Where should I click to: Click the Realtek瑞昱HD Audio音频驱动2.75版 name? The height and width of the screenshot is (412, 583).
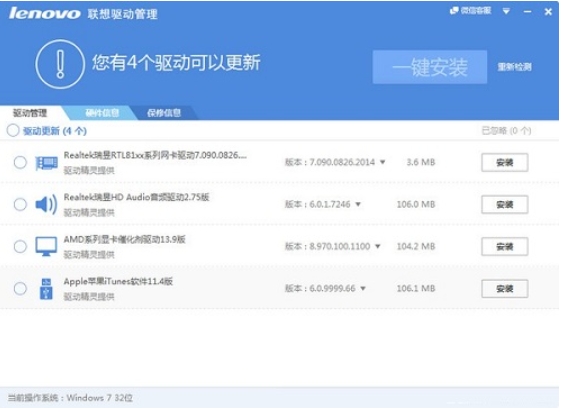pyautogui.click(x=136, y=197)
